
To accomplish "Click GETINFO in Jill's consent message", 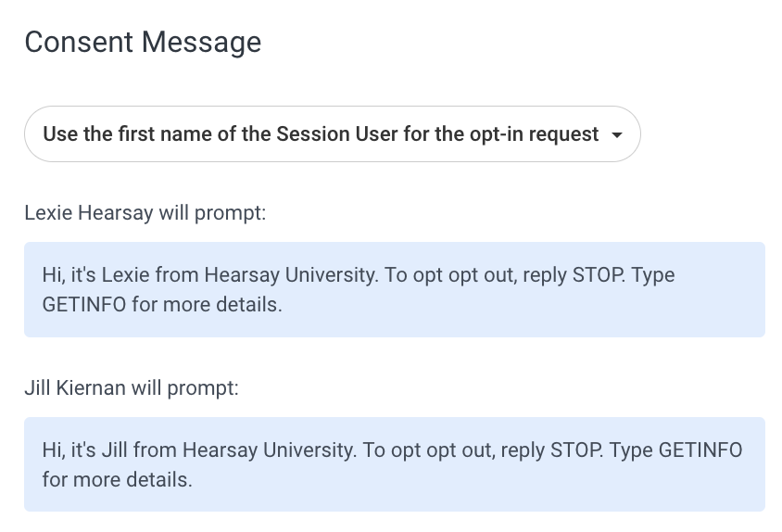I will click(700, 450).
